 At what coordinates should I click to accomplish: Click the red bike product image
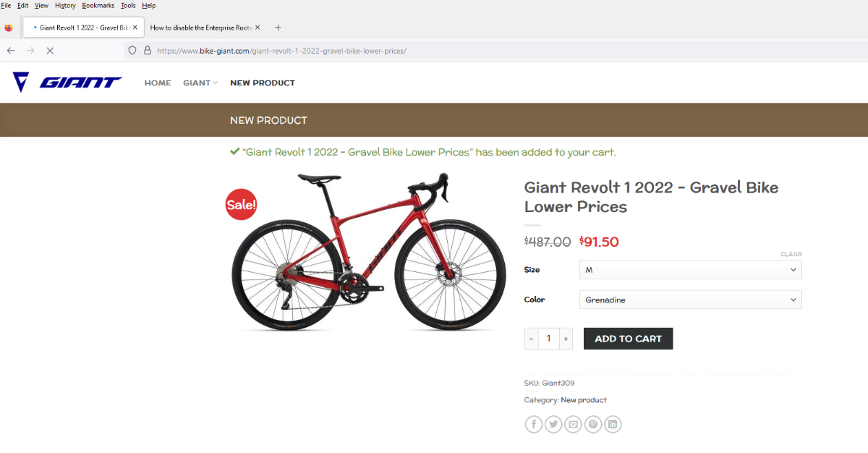pos(368,251)
